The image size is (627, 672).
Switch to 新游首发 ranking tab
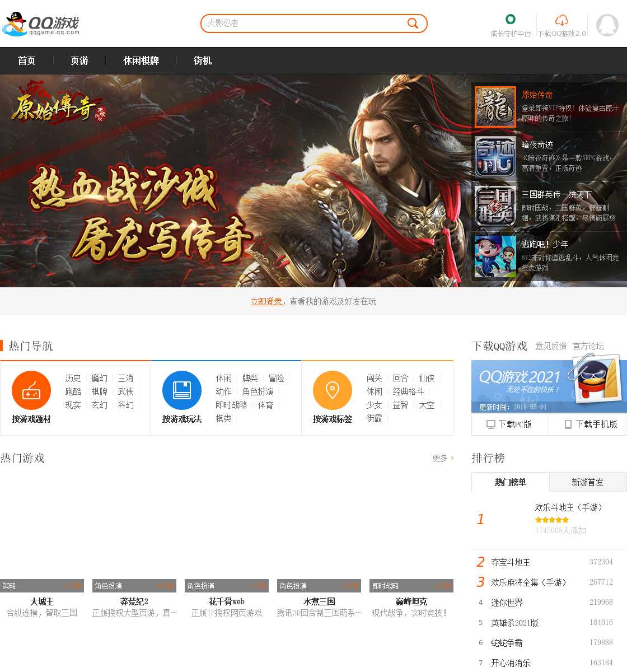click(x=588, y=482)
